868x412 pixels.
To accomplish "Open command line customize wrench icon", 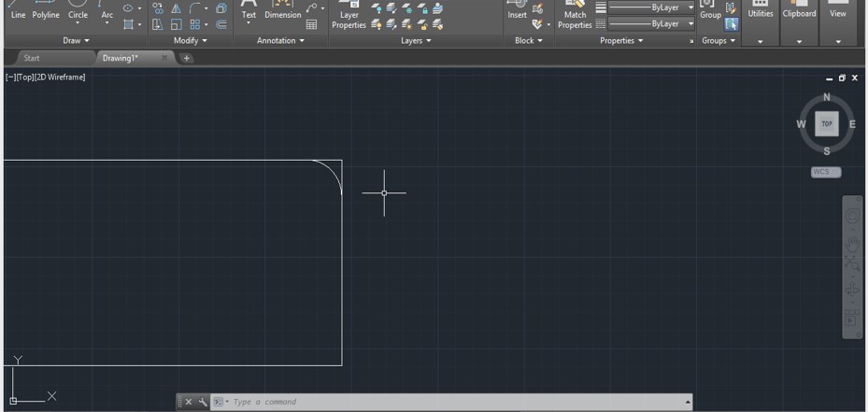I will (203, 402).
